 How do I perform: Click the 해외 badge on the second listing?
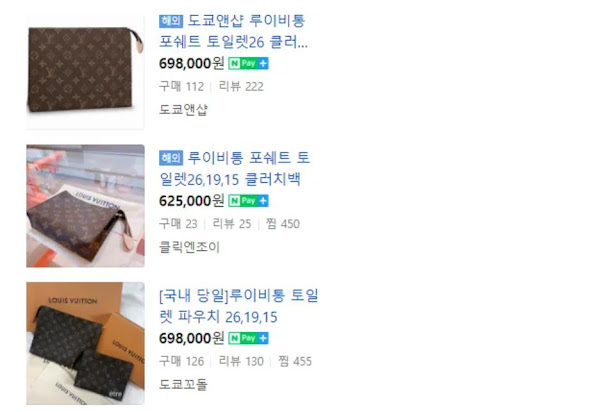click(171, 158)
